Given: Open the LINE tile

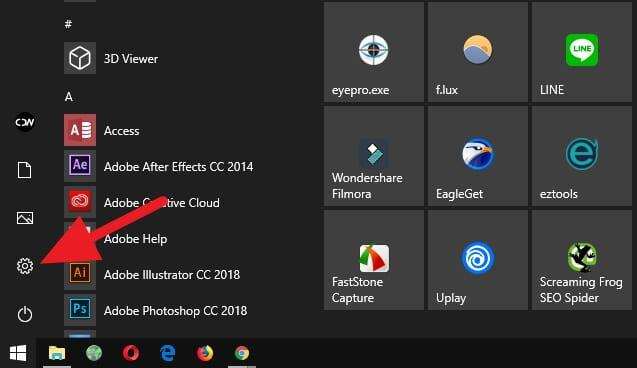Looking at the screenshot, I should pos(582,52).
